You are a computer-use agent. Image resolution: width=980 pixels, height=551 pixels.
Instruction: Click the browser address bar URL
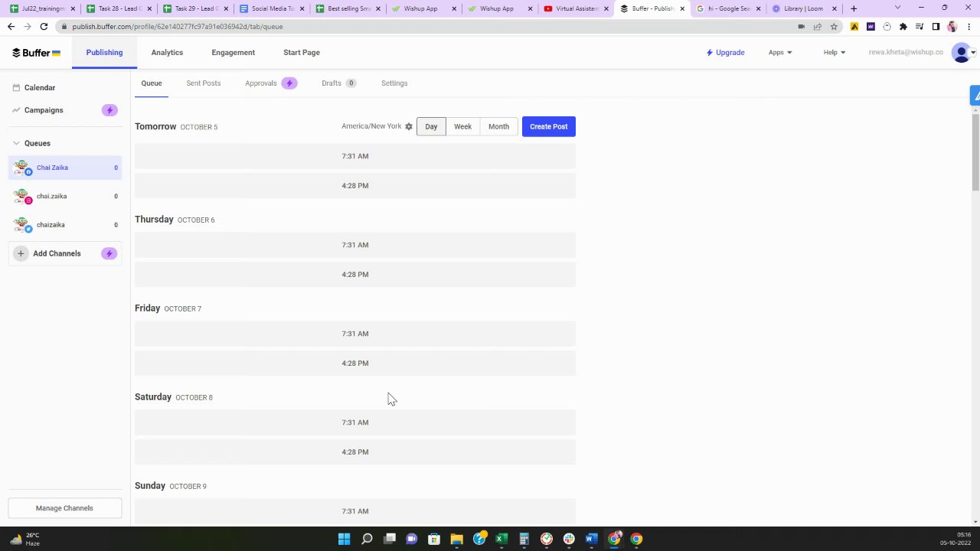pyautogui.click(x=178, y=26)
